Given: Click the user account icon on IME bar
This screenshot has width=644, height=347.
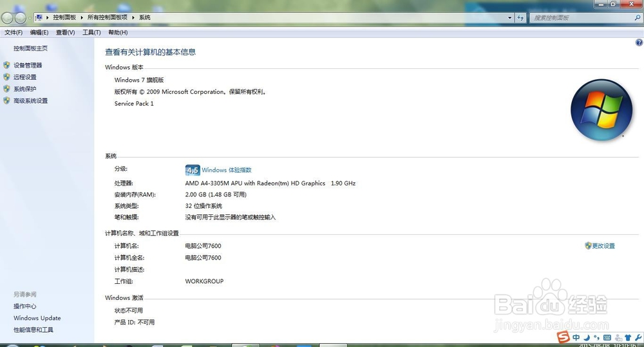Looking at the screenshot, I should (x=618, y=338).
